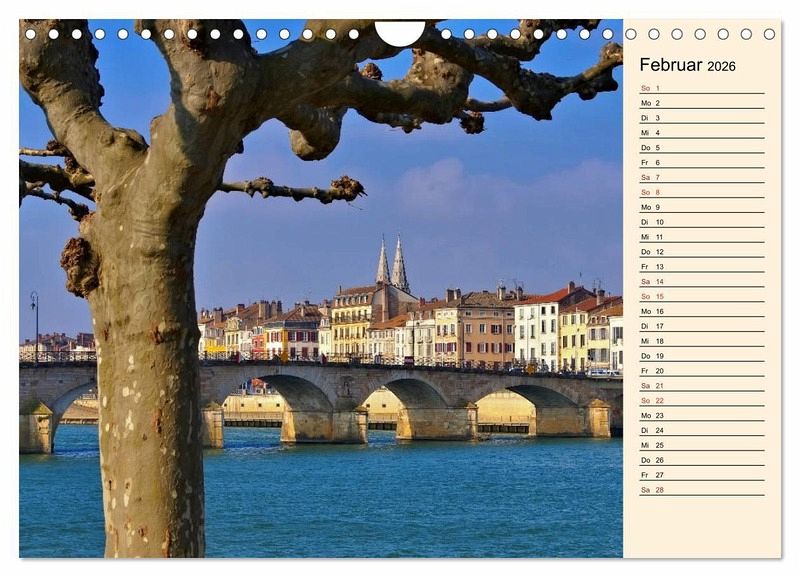Select the last row Sa 28
The width and height of the screenshot is (800, 577).
click(x=701, y=490)
